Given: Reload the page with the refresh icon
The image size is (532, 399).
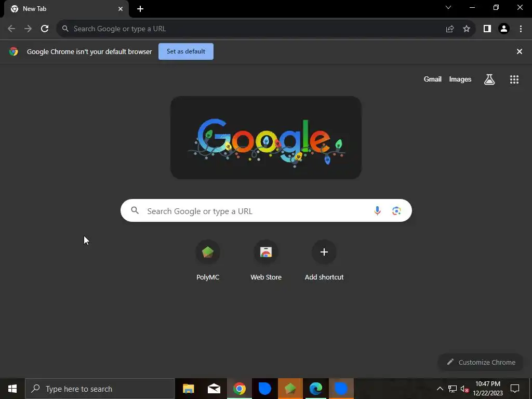Looking at the screenshot, I should [45, 29].
